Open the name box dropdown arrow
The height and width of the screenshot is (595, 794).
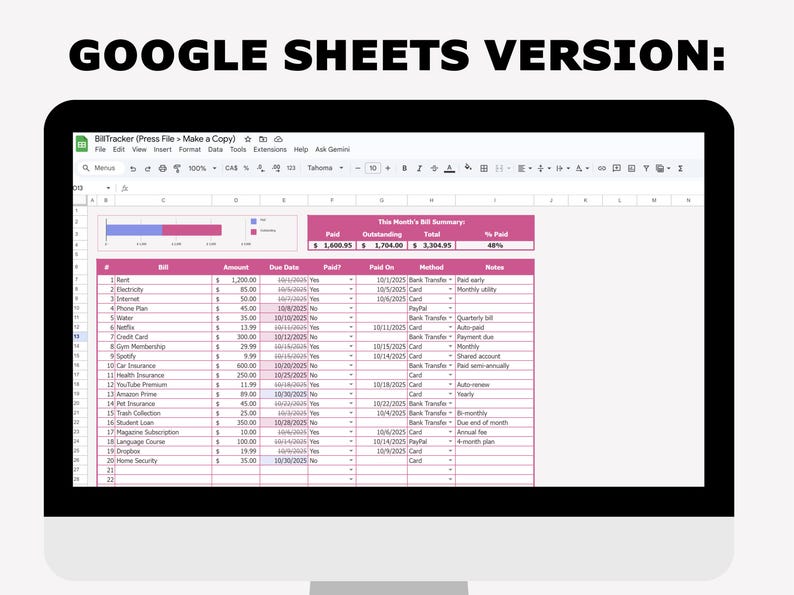coord(108,188)
